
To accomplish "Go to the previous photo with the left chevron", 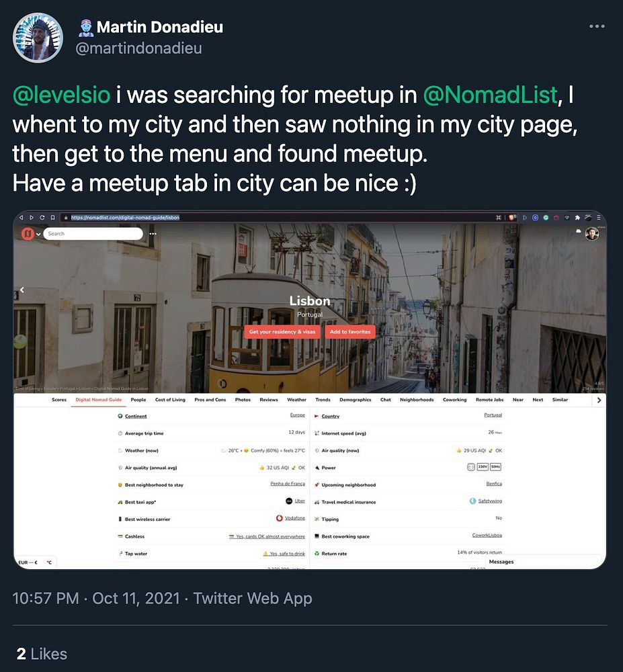I will 22,290.
